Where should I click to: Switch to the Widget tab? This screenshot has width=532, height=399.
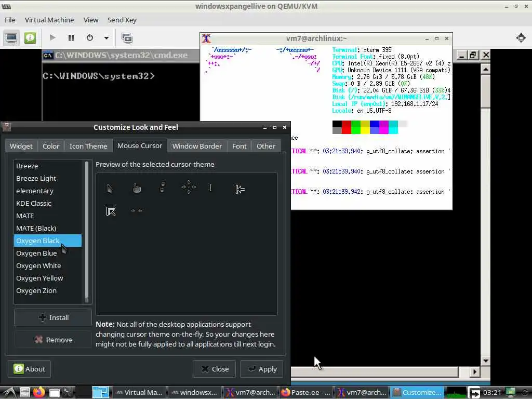click(21, 146)
